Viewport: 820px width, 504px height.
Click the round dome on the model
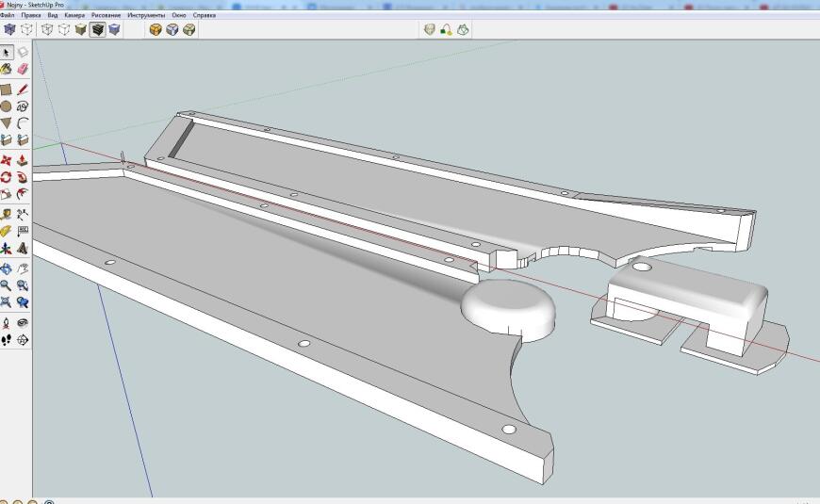[507, 303]
